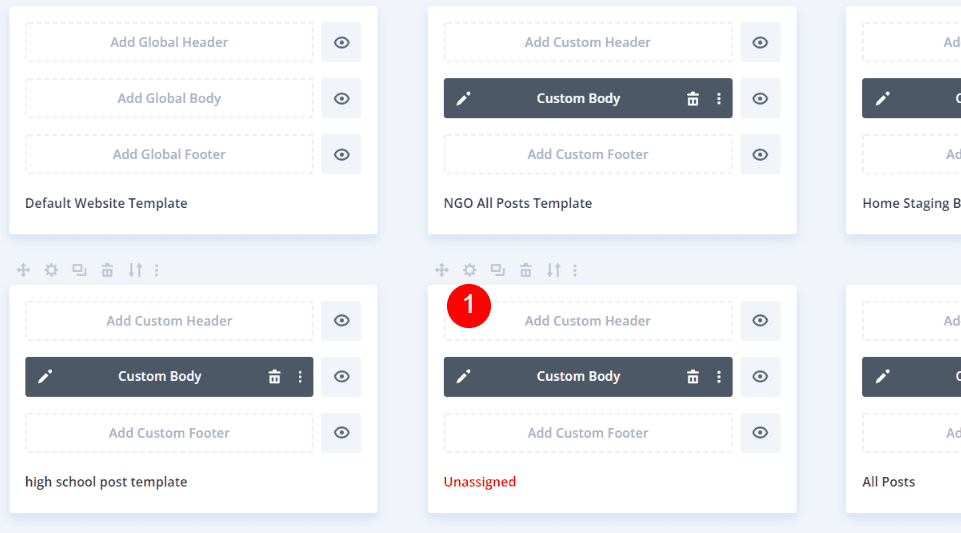Screen dimensions: 961x533
Task: Click duplicate icon above high school post template
Action: coord(79,270)
